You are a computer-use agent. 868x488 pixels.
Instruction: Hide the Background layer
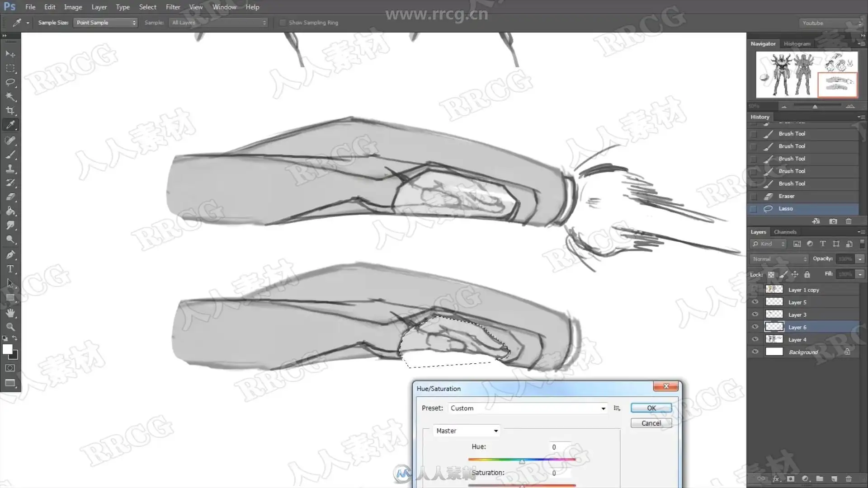pyautogui.click(x=755, y=352)
